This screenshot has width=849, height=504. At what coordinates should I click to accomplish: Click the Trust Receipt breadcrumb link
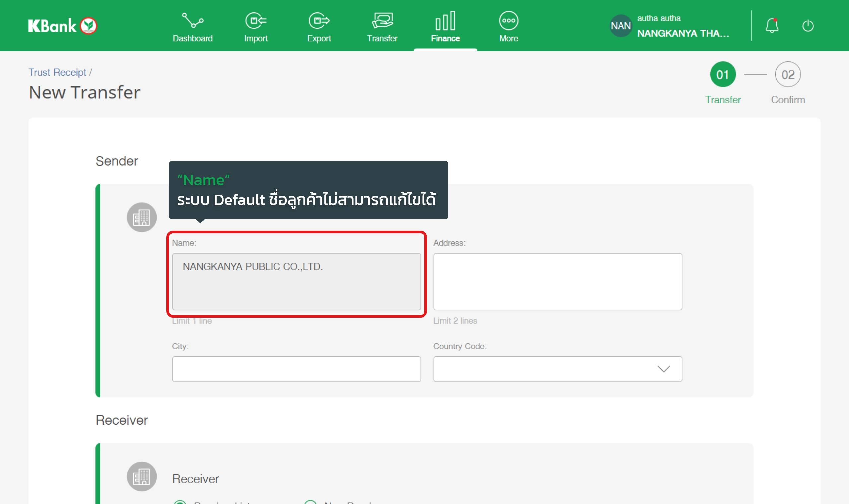57,72
